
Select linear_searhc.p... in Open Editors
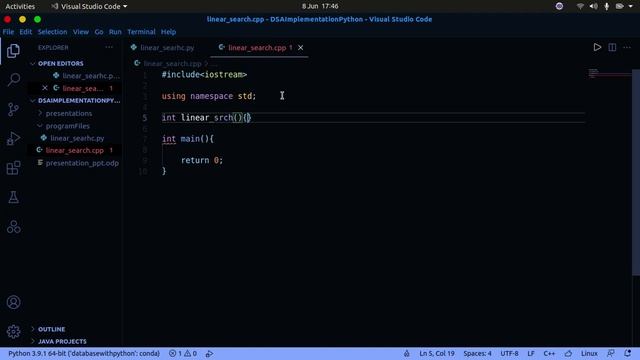[91, 76]
